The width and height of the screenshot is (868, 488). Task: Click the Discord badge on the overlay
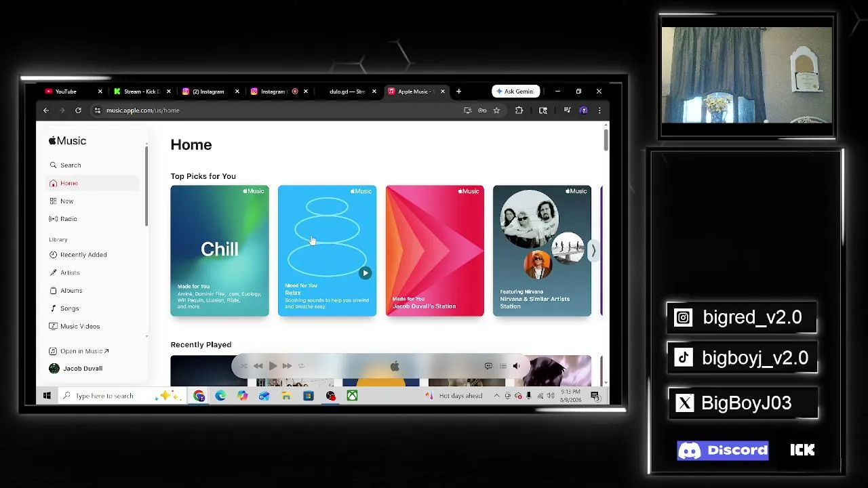click(723, 450)
